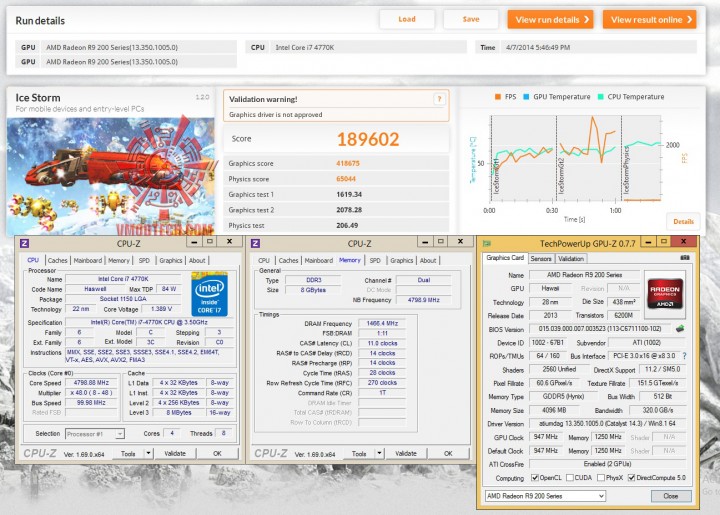Select the CPU tab in the second CPU-Z

pyautogui.click(x=264, y=260)
